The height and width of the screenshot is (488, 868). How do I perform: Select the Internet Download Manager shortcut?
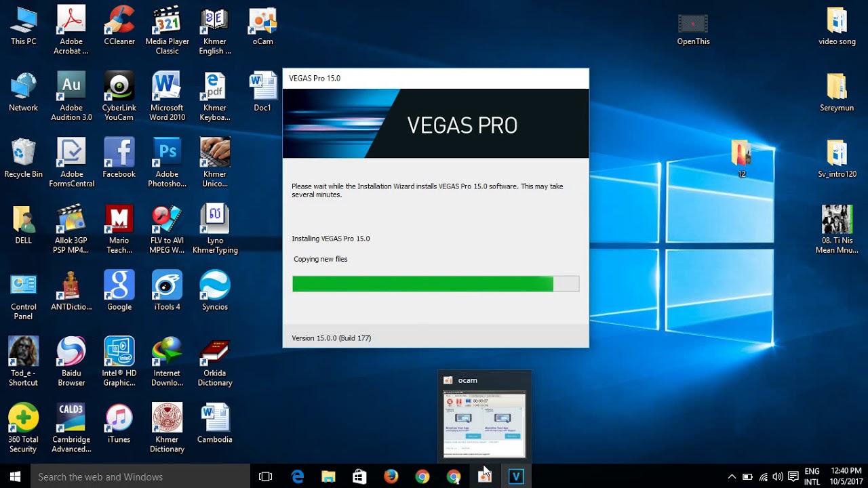pyautogui.click(x=167, y=362)
